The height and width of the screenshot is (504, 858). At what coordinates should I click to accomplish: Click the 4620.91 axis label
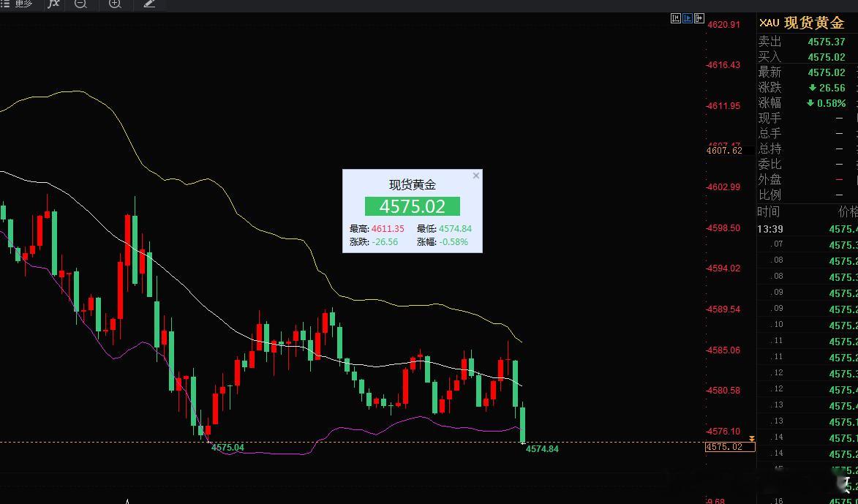click(723, 25)
